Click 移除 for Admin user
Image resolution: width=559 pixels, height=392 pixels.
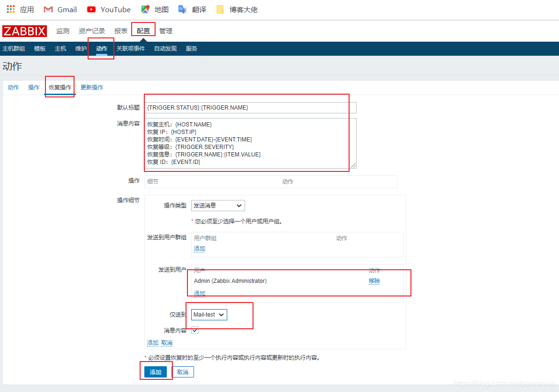374,281
